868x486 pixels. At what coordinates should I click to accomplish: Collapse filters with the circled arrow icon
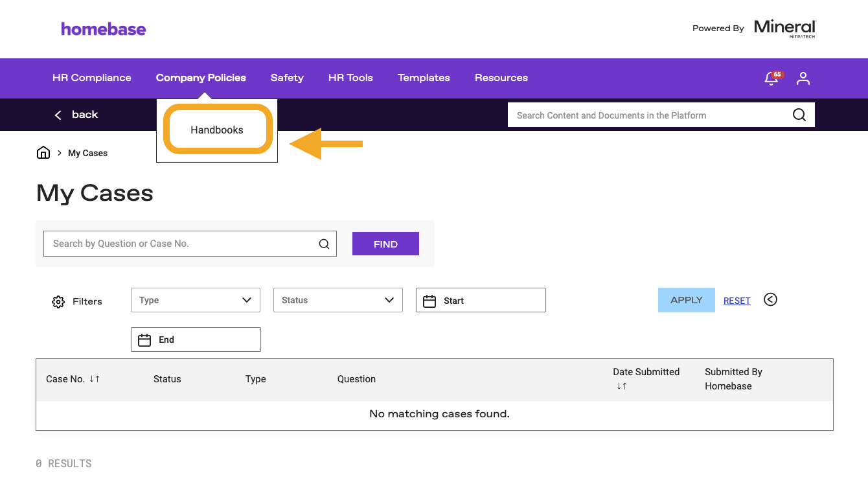coord(770,299)
